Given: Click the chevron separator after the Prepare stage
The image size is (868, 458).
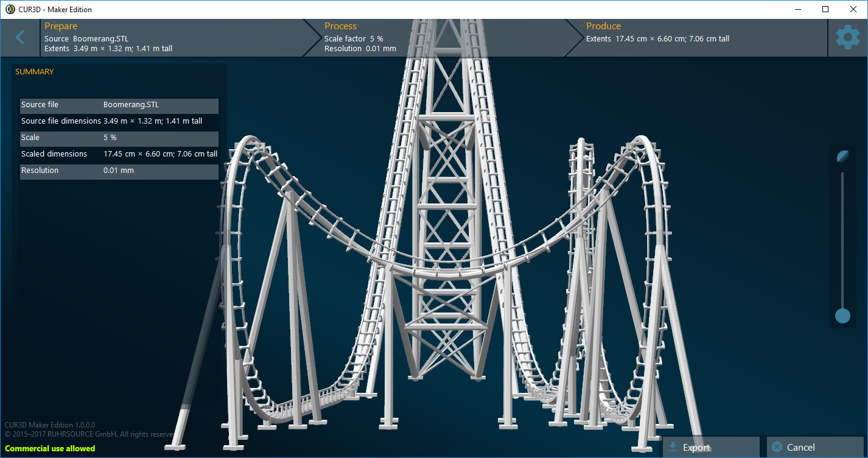Looking at the screenshot, I should (x=309, y=37).
